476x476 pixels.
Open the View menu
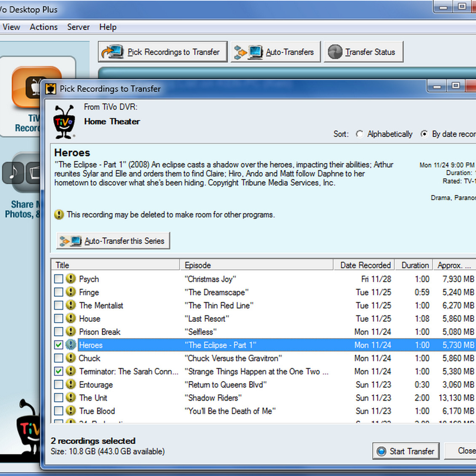[x=11, y=27]
